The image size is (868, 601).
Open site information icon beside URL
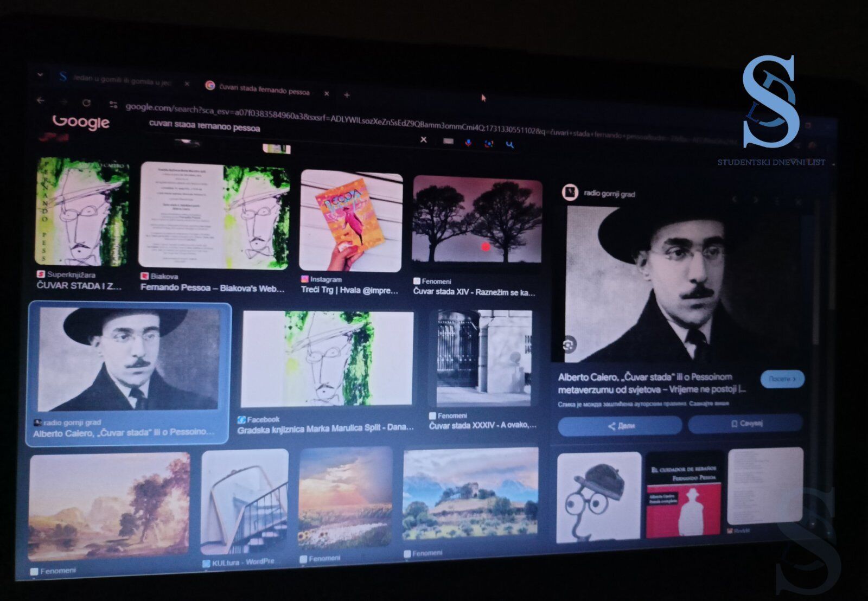(x=113, y=104)
